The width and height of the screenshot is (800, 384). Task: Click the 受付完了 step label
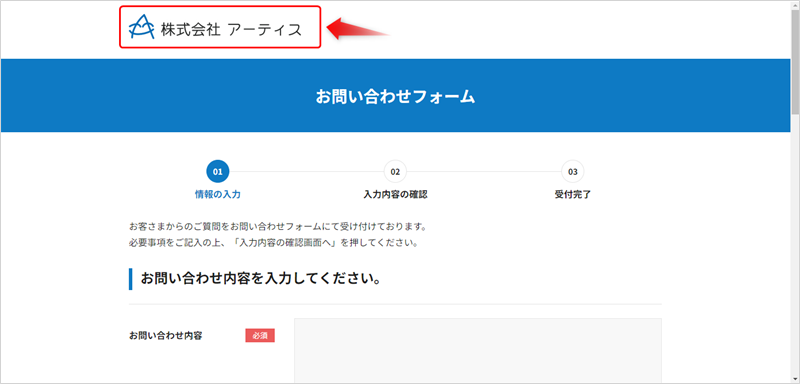[x=572, y=195]
